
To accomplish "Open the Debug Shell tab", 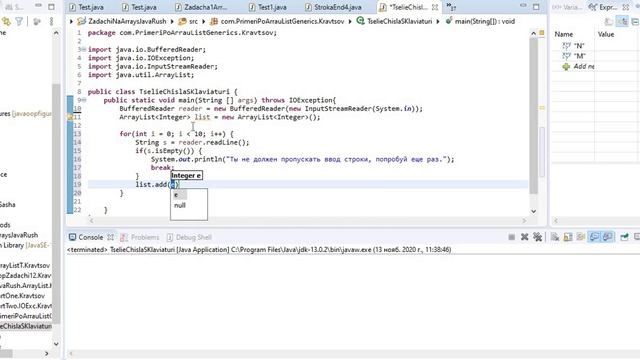I will (189, 237).
